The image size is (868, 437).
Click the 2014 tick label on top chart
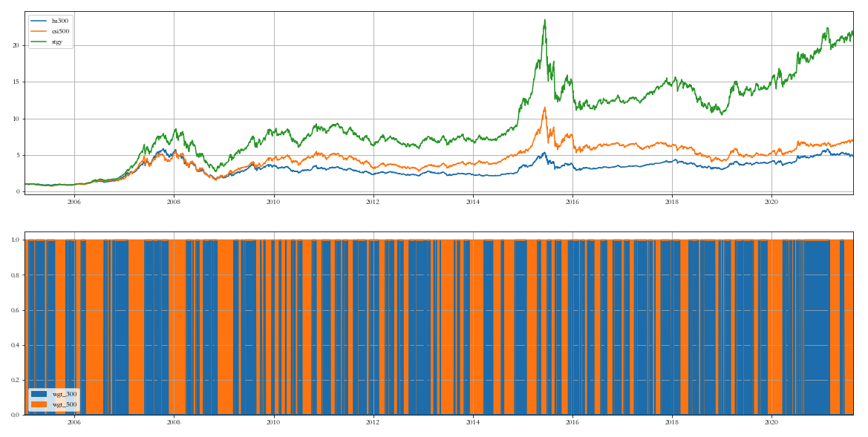473,201
